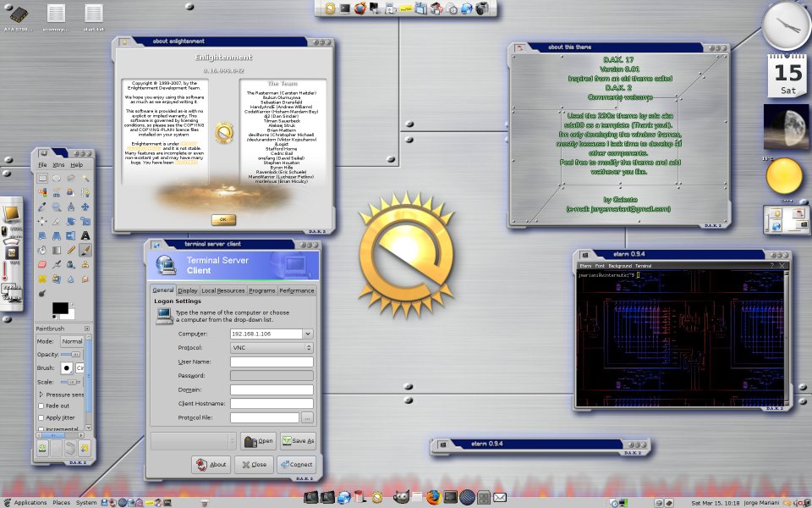The width and height of the screenshot is (812, 508).
Task: Open the mail envelope icon in bottom dock
Action: pyautogui.click(x=500, y=498)
